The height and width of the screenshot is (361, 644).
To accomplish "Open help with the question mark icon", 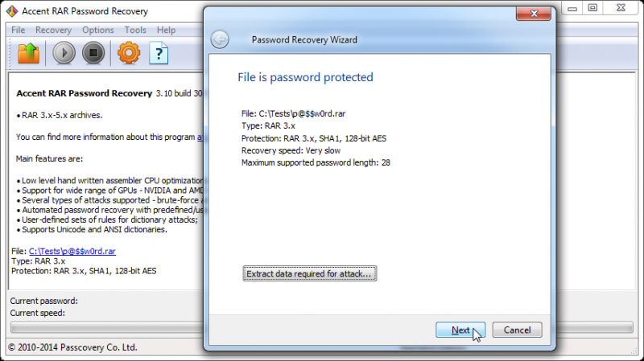I will pyautogui.click(x=159, y=53).
